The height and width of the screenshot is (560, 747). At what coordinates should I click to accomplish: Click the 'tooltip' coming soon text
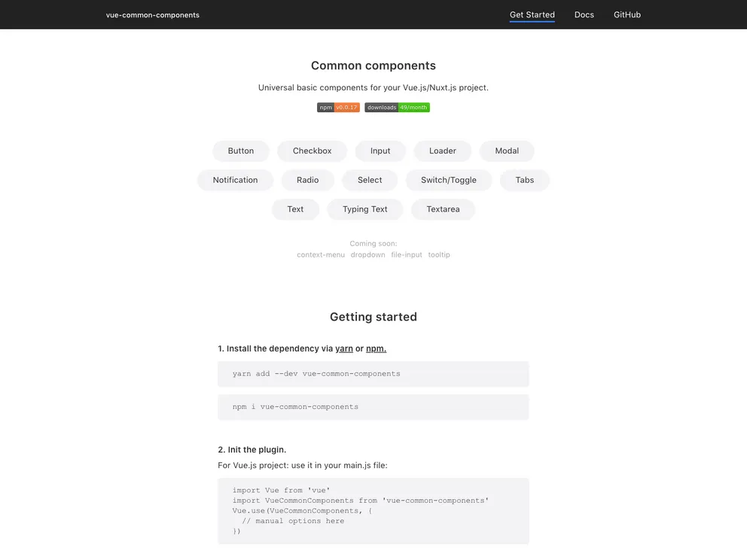point(439,254)
